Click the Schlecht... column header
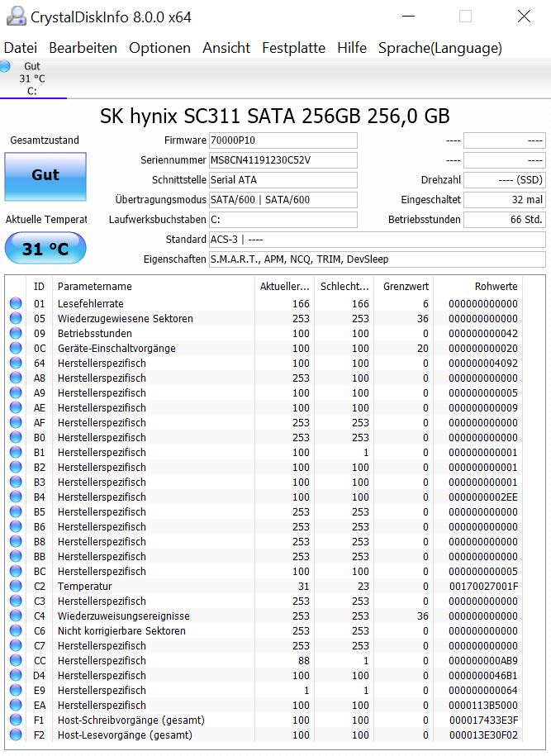Image resolution: width=551 pixels, height=756 pixels. [344, 287]
